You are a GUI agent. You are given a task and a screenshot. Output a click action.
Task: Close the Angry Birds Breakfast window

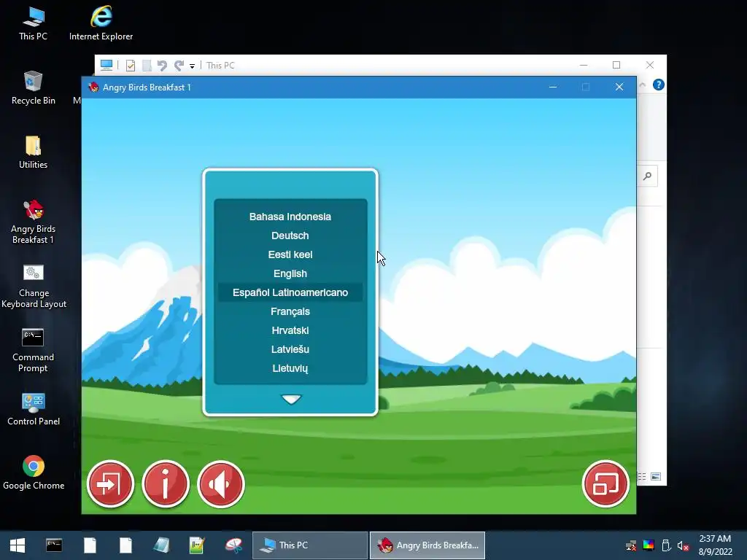619,87
